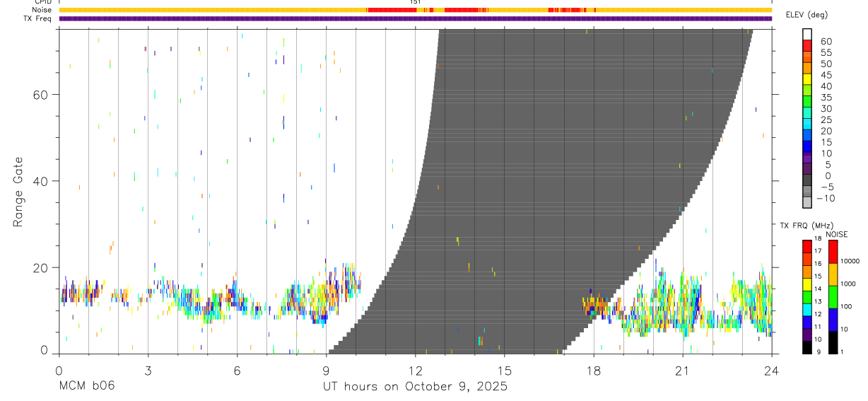Select the black segment of NOISE colorbar

point(833,342)
